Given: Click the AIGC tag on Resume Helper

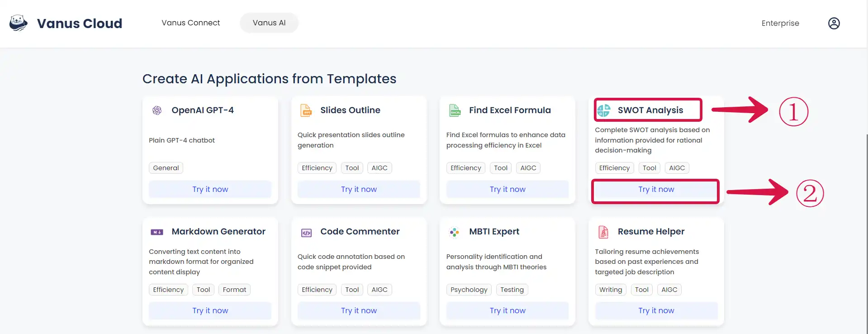Looking at the screenshot, I should 669,290.
